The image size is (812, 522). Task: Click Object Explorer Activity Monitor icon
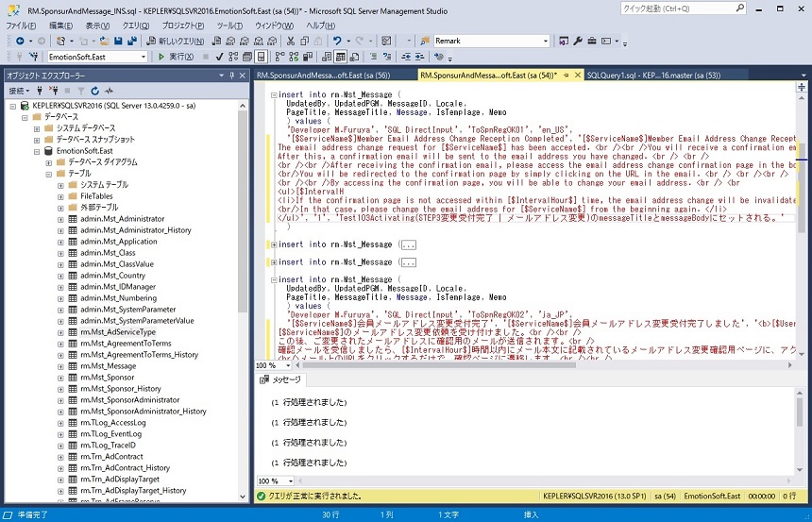(109, 91)
